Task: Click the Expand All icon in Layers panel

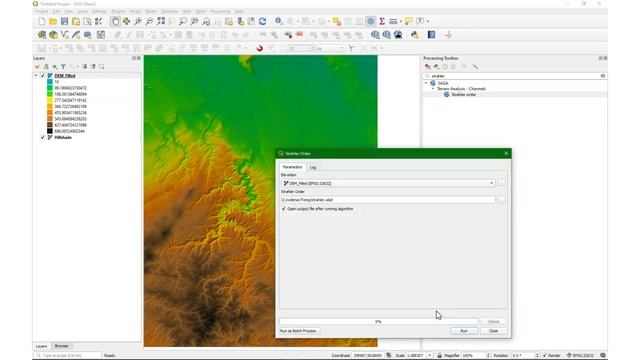Action: coord(84,67)
